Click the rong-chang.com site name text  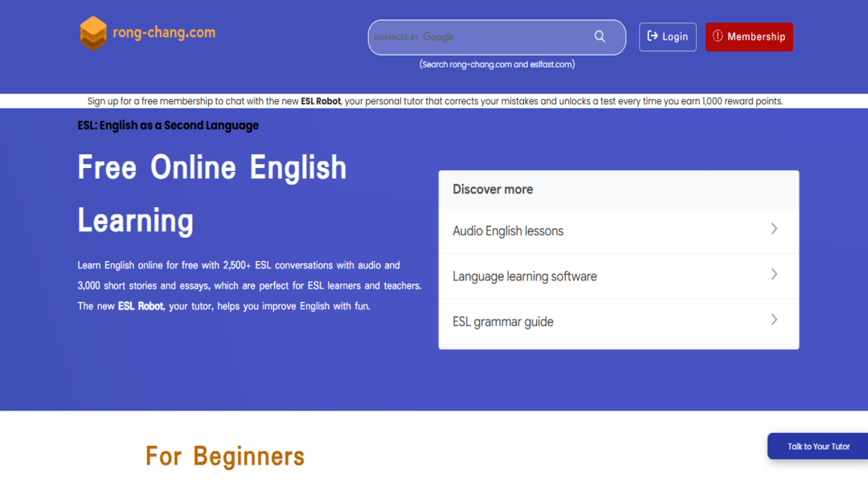point(164,33)
